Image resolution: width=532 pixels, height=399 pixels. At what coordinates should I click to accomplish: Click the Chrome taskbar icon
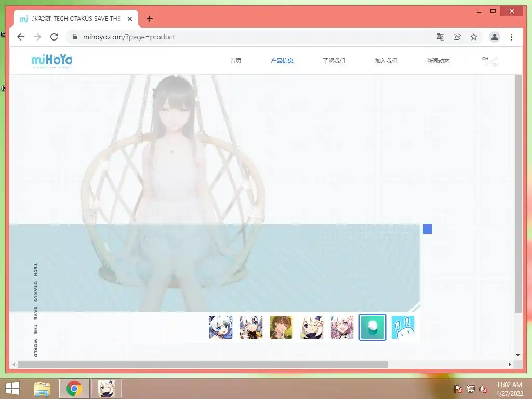click(74, 389)
